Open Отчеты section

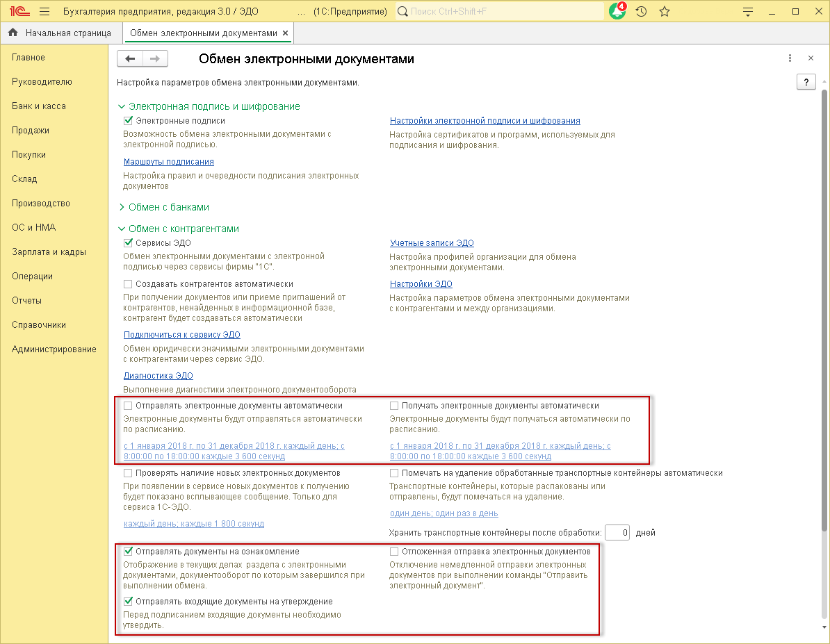point(27,301)
